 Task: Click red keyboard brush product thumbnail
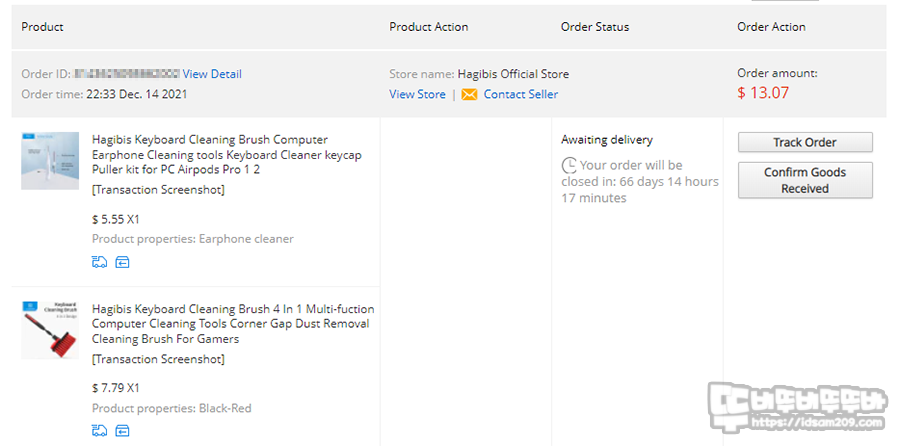[50, 330]
